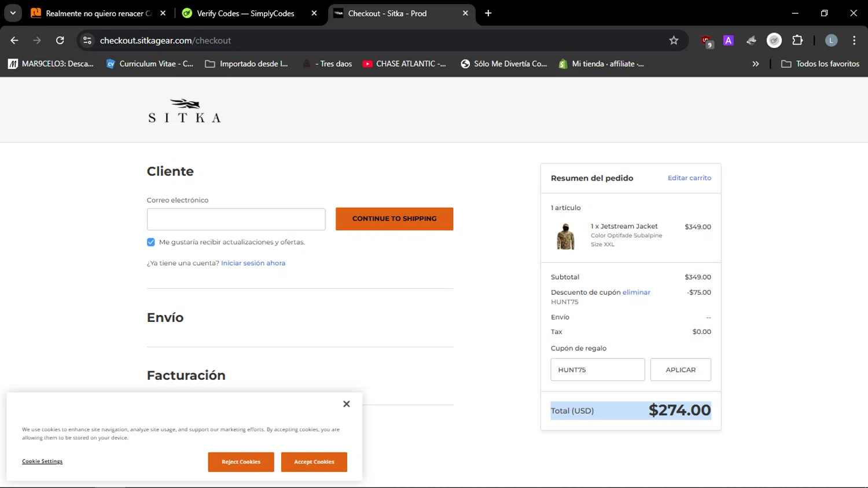
Task: Open the Chrome three-dot menu
Action: pyautogui.click(x=854, y=41)
